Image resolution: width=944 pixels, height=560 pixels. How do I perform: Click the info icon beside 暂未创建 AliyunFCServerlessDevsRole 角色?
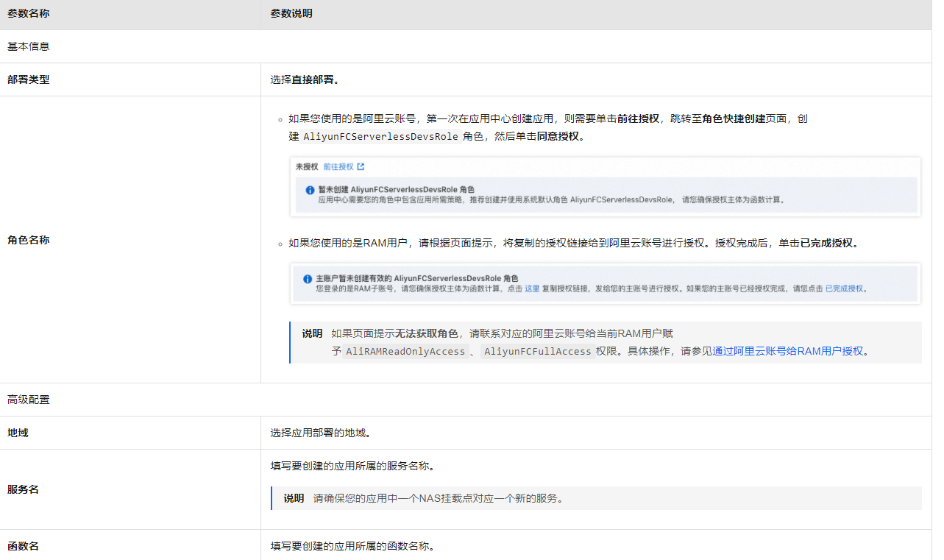310,190
